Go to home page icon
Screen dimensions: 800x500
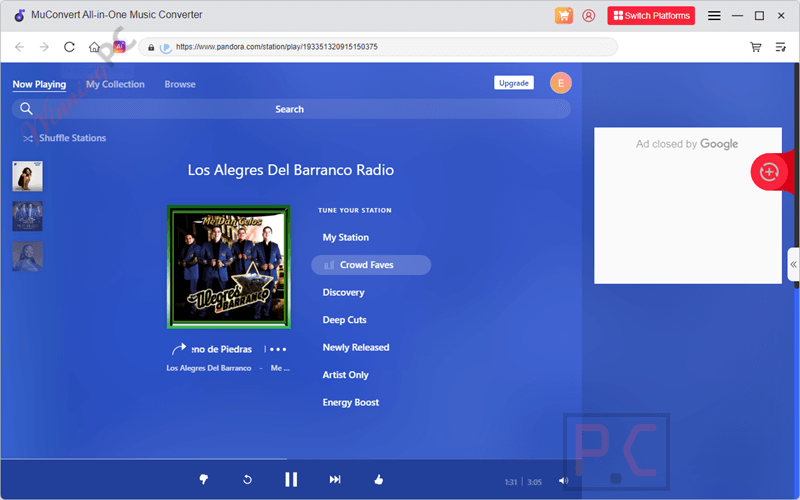94,47
